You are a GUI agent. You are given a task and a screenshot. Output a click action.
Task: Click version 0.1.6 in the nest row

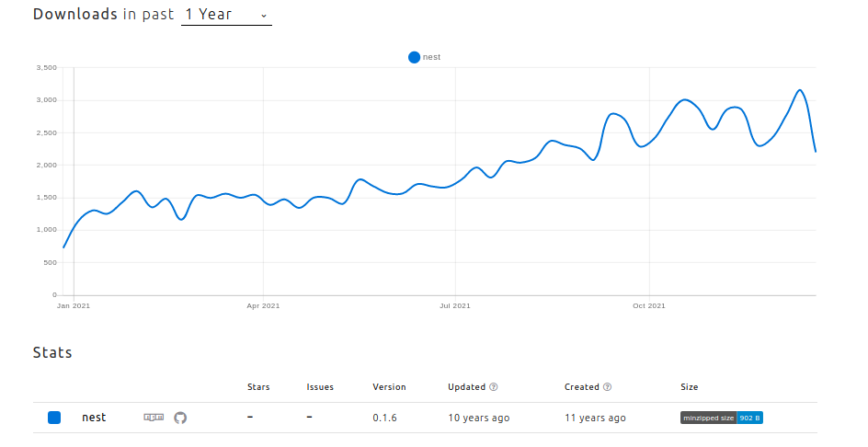(x=385, y=418)
